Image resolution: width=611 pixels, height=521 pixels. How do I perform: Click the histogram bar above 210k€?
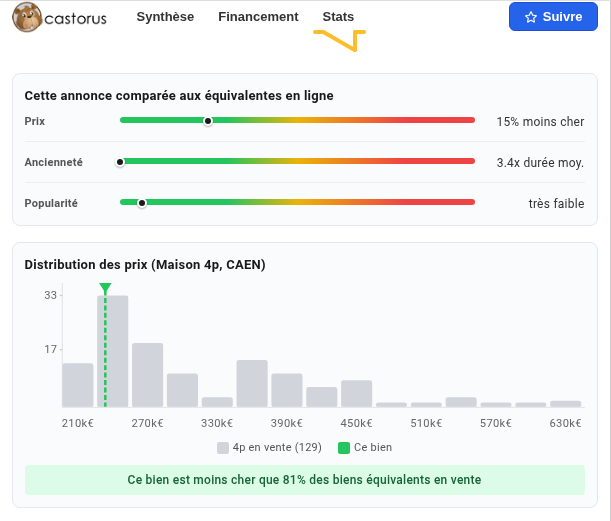(78, 385)
